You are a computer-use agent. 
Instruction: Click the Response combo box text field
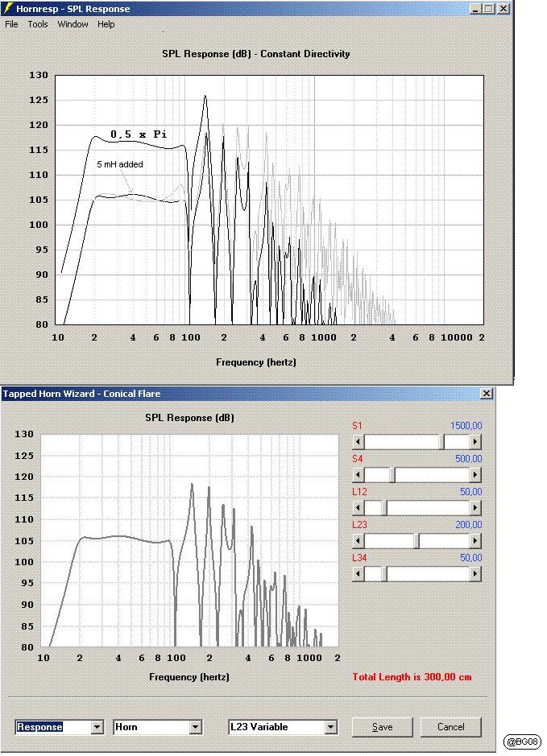(x=53, y=727)
